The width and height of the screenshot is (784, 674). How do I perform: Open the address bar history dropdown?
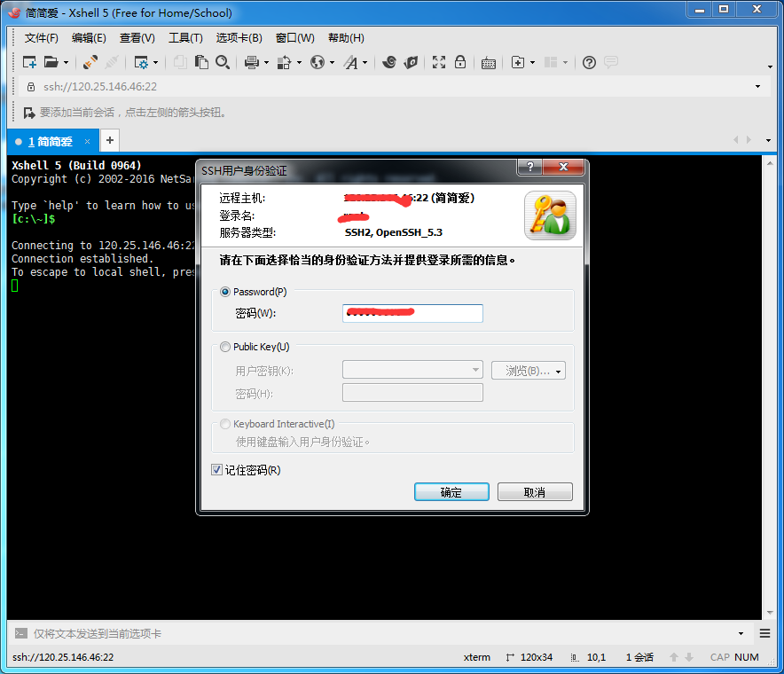click(758, 87)
